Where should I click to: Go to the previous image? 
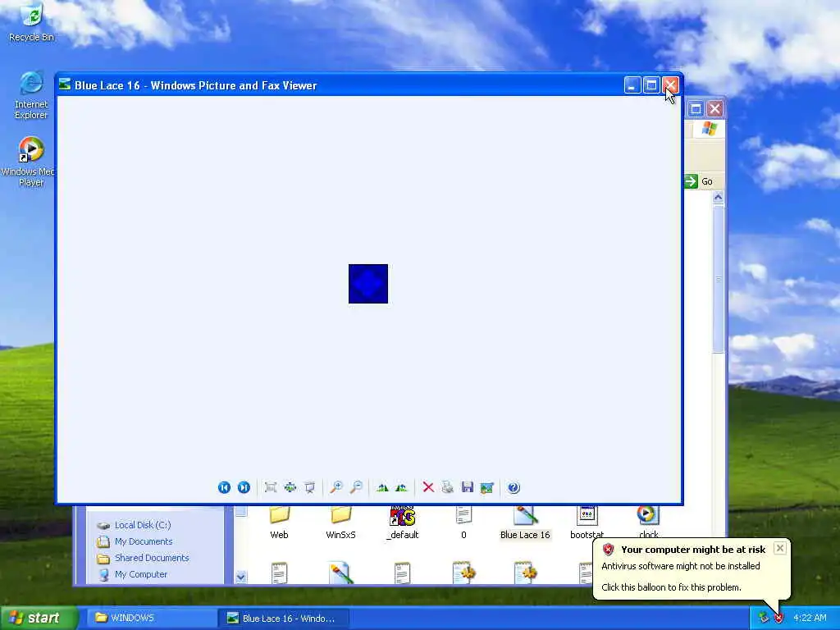click(225, 487)
